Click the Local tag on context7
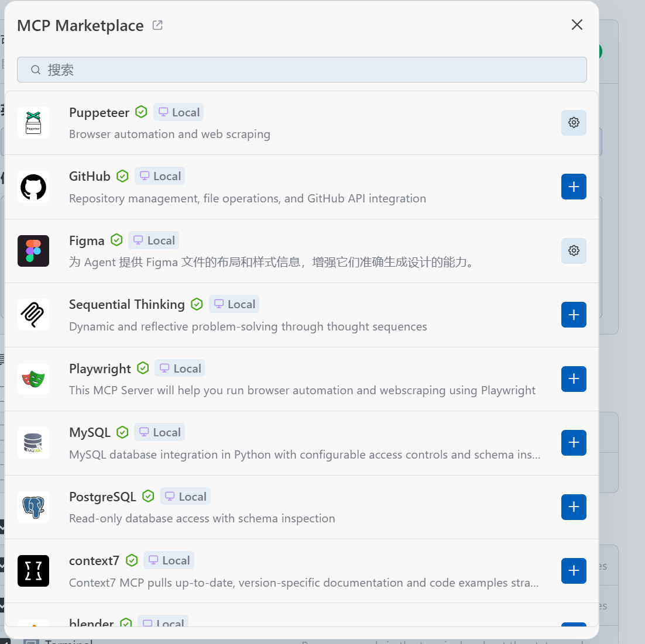 (x=169, y=560)
